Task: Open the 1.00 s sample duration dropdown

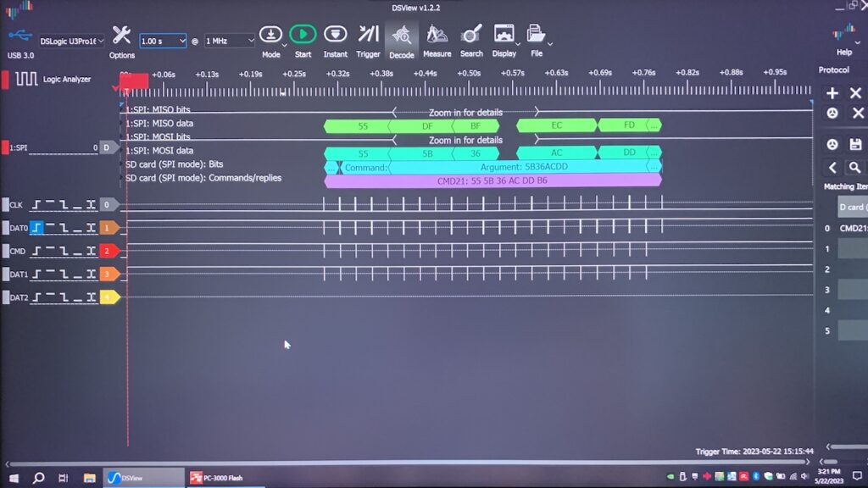Action: coord(163,41)
